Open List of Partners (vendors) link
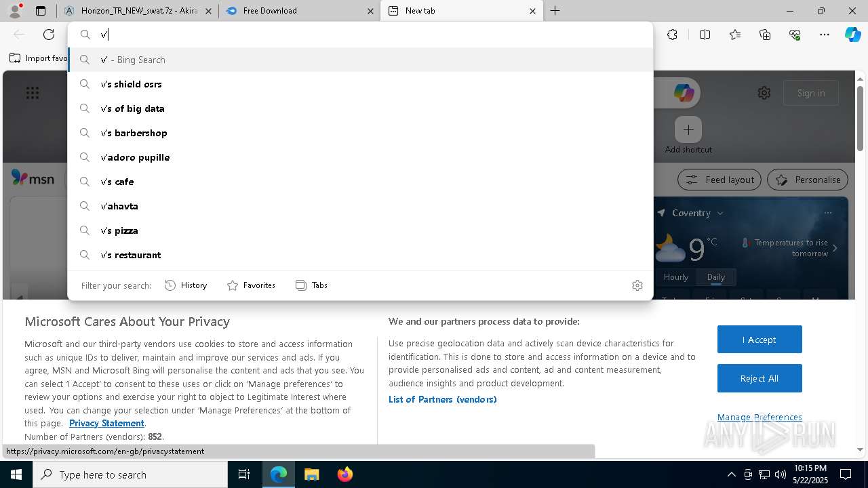Screen dimensions: 868x488 (x=443, y=399)
